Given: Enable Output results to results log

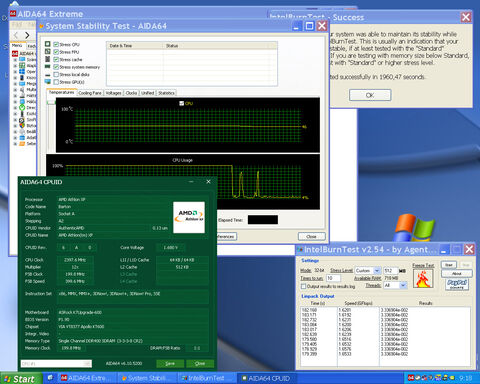Looking at the screenshot, I should 303,286.
